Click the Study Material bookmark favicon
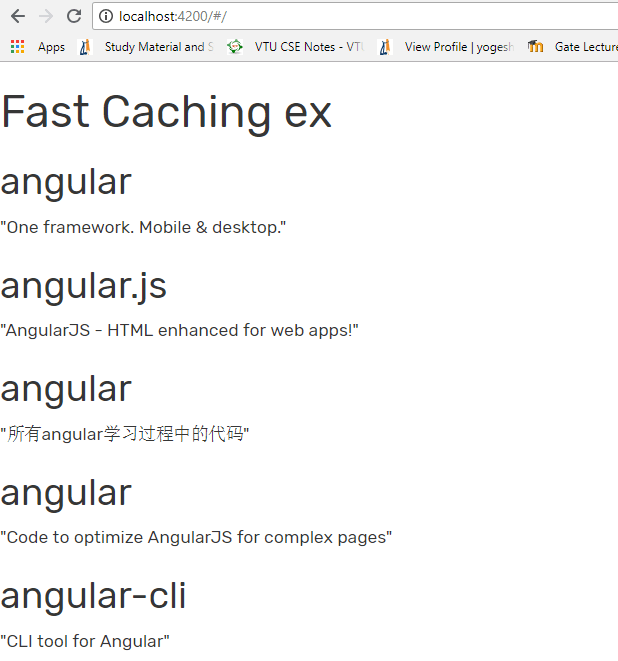 [85, 47]
